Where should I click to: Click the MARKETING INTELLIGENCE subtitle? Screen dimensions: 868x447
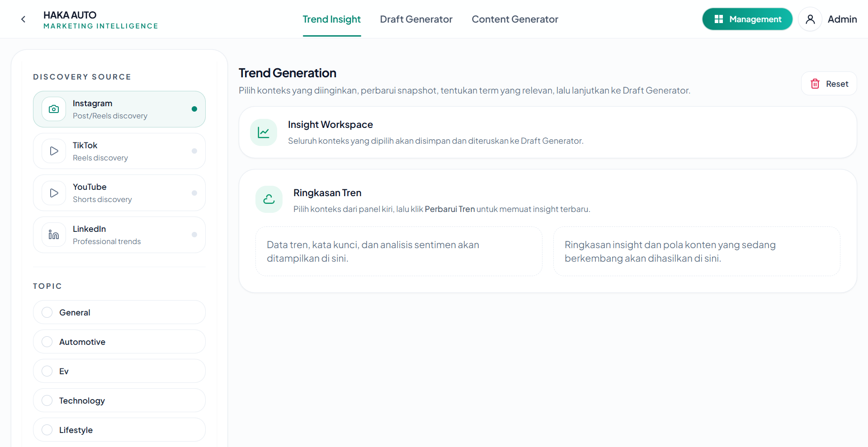tap(101, 26)
